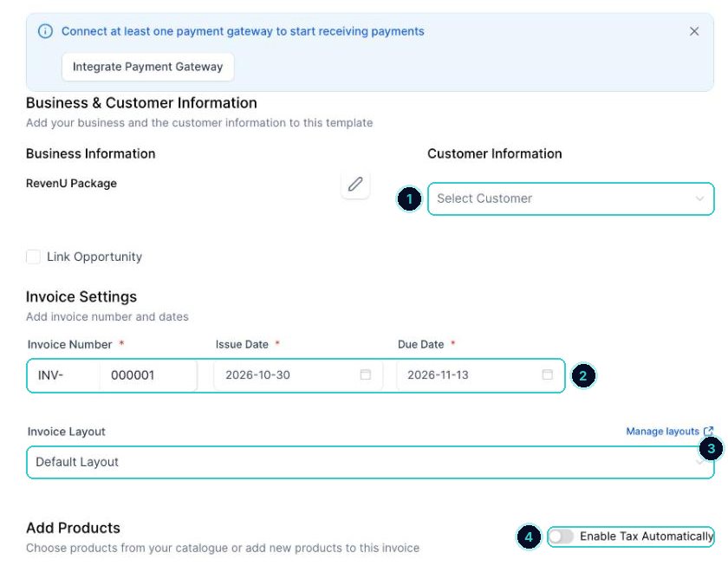
Task: Click the Customer Information heading
Action: tap(495, 153)
